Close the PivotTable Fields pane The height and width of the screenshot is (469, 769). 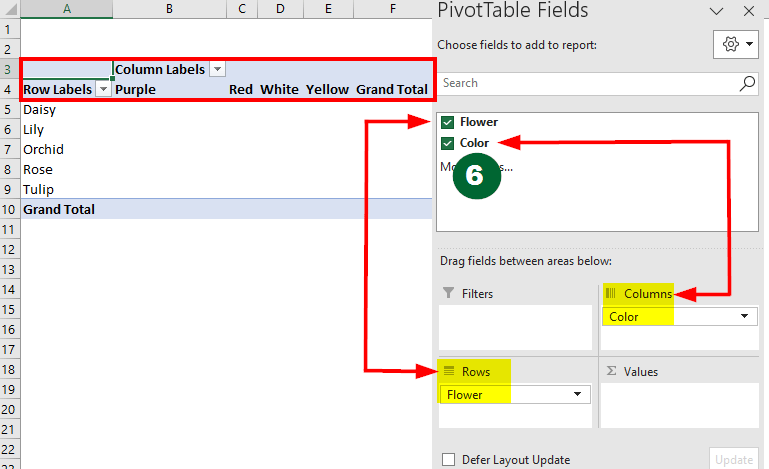(748, 12)
